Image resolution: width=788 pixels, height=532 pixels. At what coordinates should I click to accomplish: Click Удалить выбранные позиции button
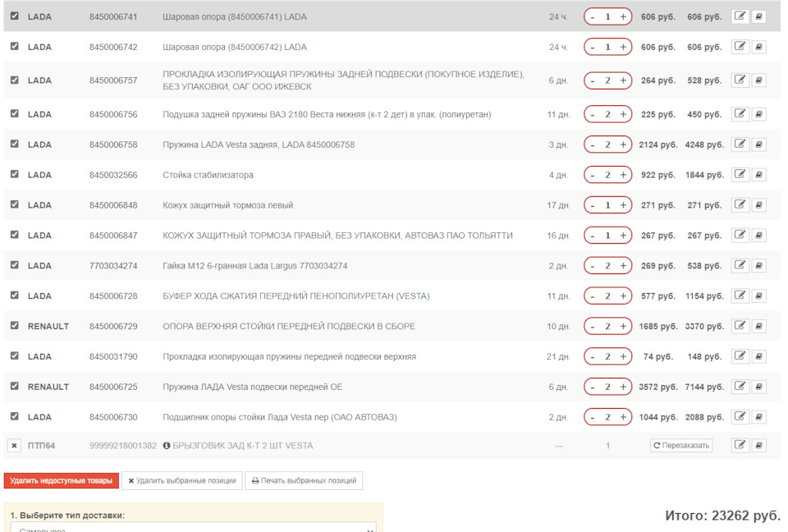(x=182, y=481)
